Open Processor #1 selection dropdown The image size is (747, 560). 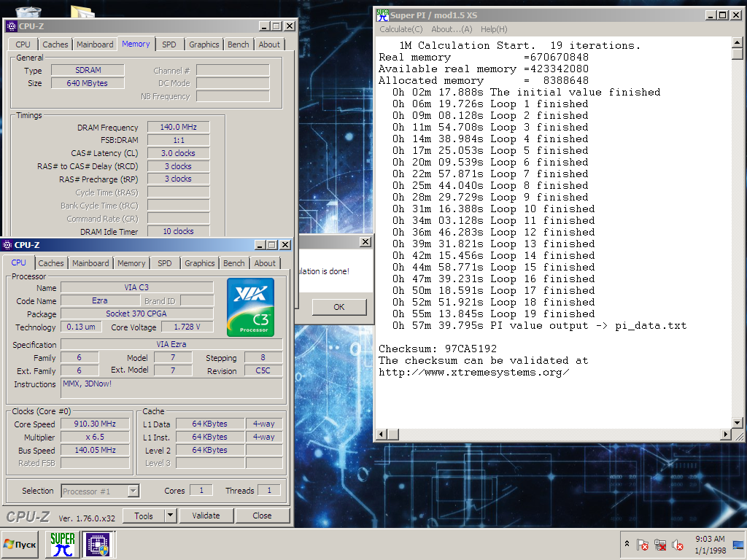coord(134,491)
